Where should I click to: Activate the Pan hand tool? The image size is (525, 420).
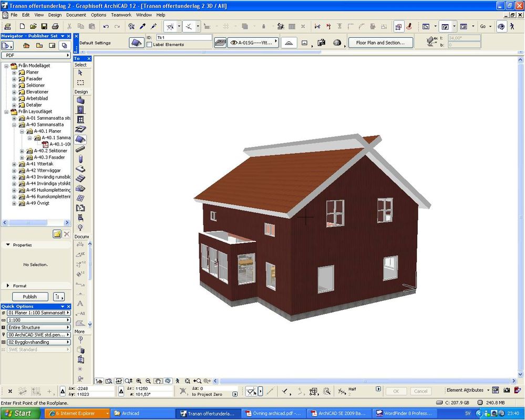point(158,381)
